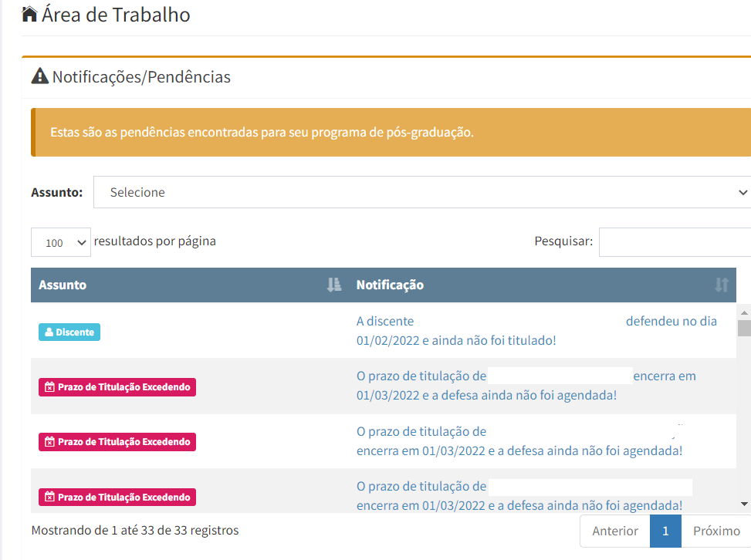Click the blue Discente badge

point(69,332)
